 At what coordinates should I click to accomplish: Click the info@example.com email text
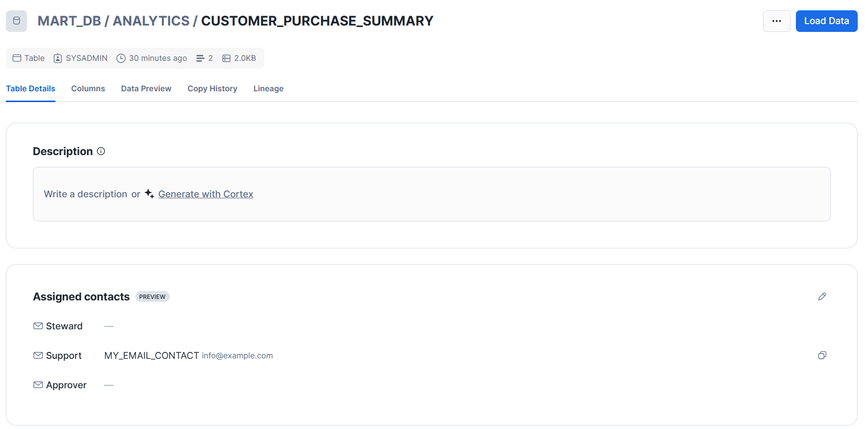pyautogui.click(x=237, y=355)
